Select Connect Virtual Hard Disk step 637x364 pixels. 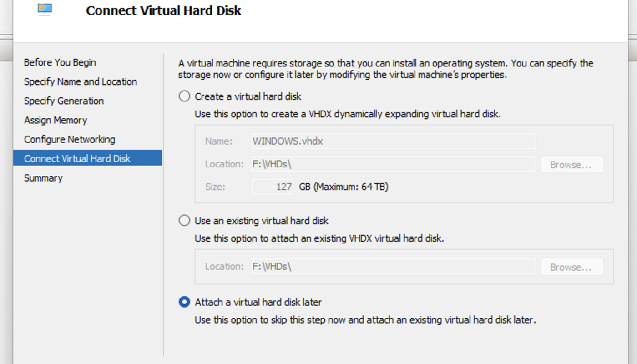pyautogui.click(x=77, y=159)
